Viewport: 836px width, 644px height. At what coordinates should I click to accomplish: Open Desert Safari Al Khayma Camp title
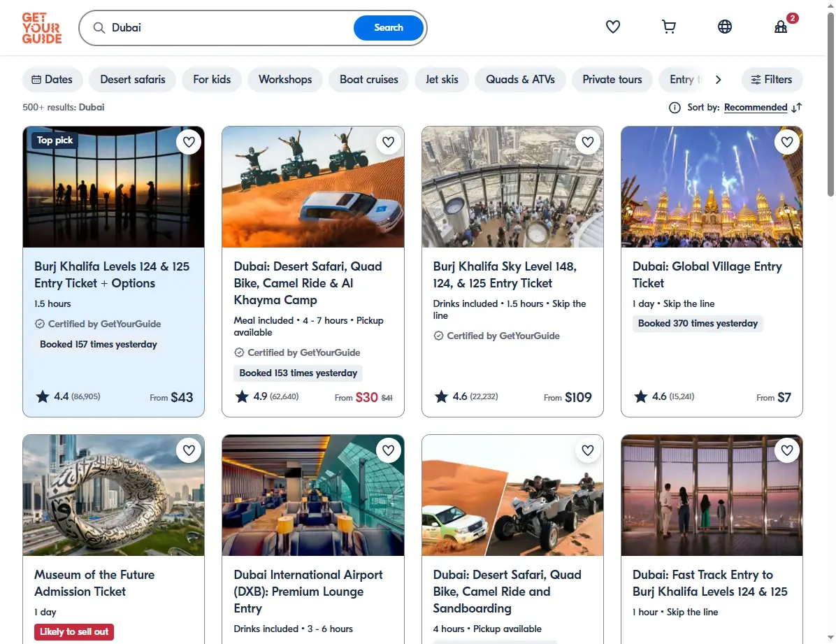308,283
